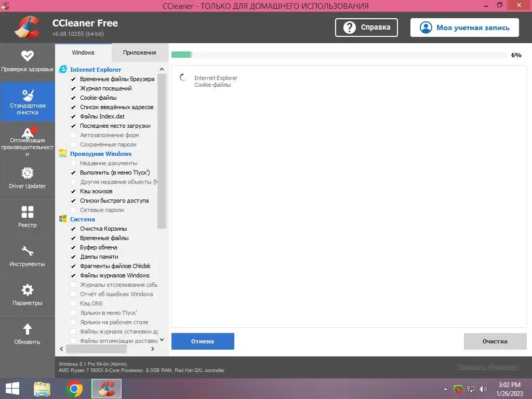Click the Система Windows flag icon
This screenshot has width=532, height=399.
coord(63,219)
